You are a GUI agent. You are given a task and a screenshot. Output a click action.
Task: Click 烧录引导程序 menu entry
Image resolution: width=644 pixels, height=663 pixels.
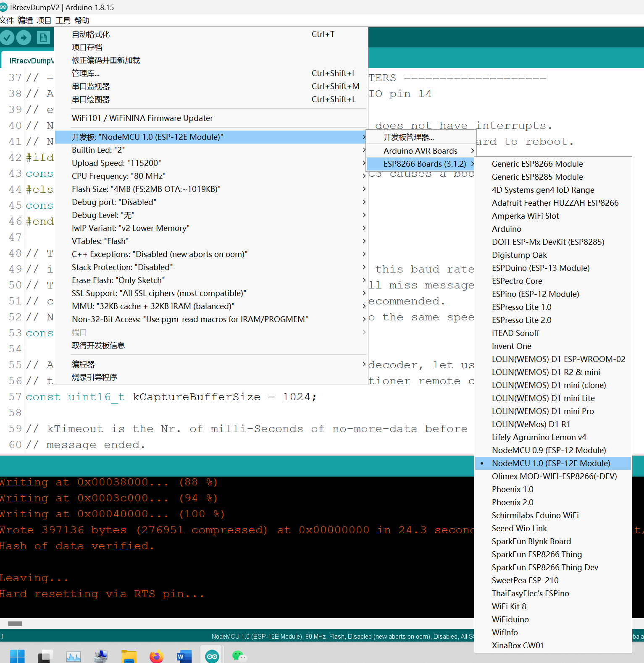click(x=211, y=377)
